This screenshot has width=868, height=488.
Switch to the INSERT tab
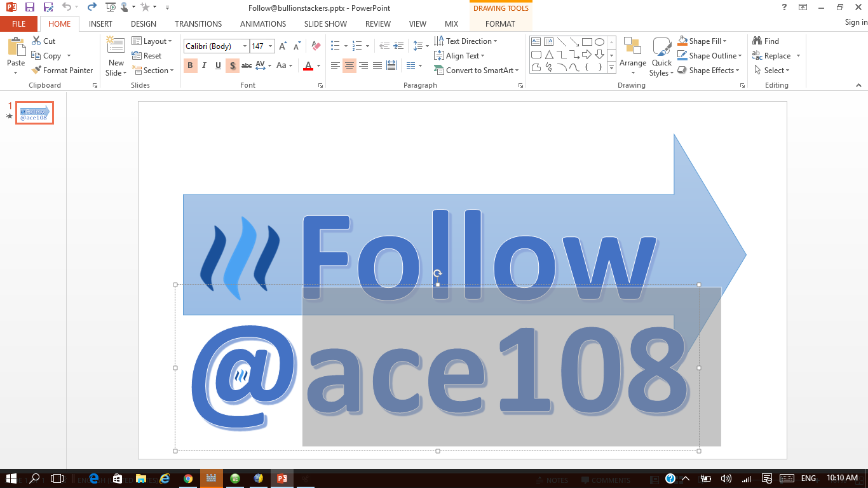click(100, 24)
